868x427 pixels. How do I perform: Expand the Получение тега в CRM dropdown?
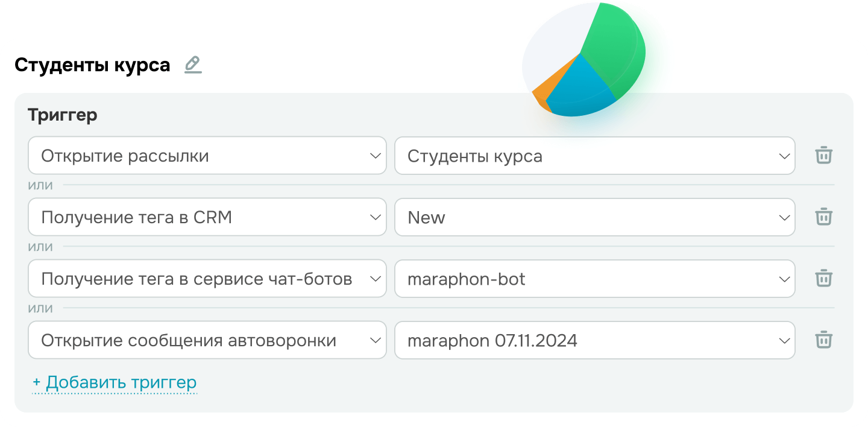[x=207, y=217]
